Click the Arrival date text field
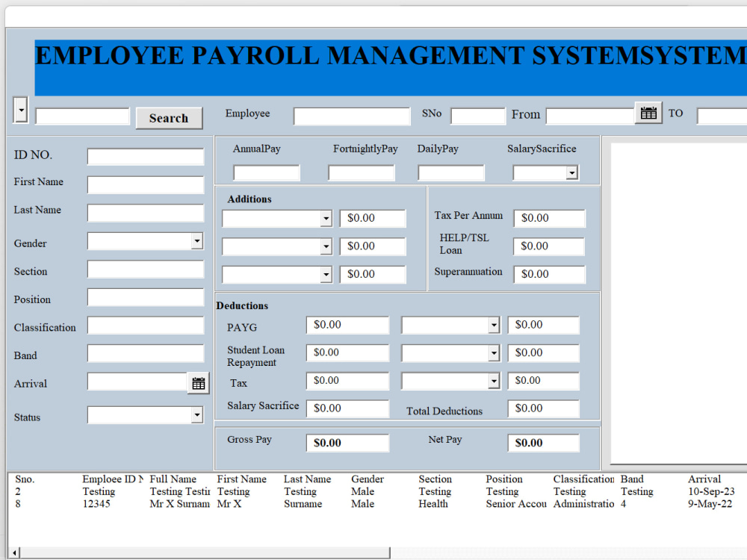 [137, 382]
